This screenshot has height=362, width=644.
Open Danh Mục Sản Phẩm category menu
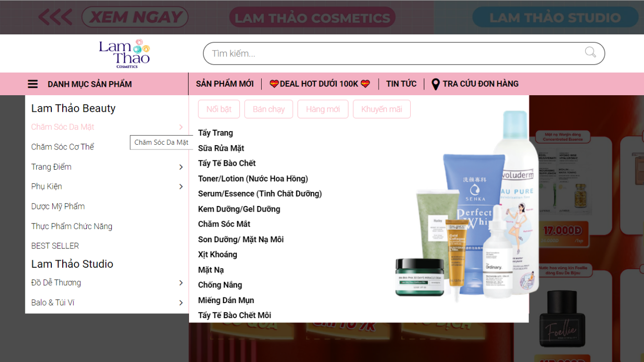click(x=90, y=84)
